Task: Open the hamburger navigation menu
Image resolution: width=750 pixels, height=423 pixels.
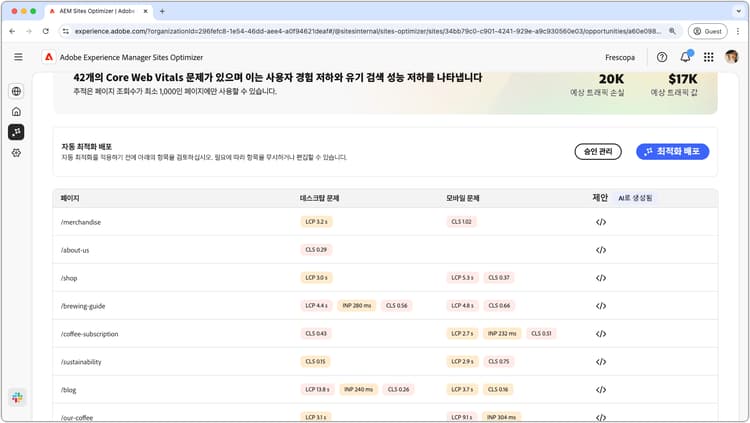Action: click(x=18, y=57)
